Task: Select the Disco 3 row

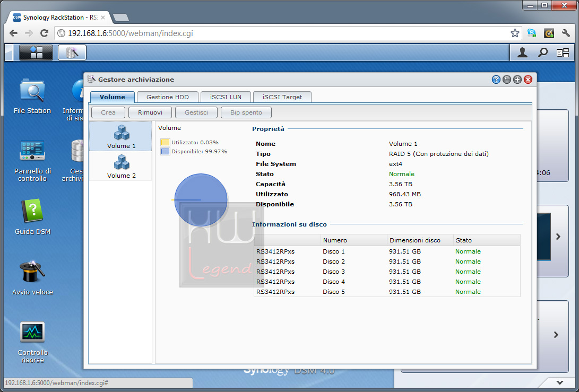Action: tap(387, 272)
